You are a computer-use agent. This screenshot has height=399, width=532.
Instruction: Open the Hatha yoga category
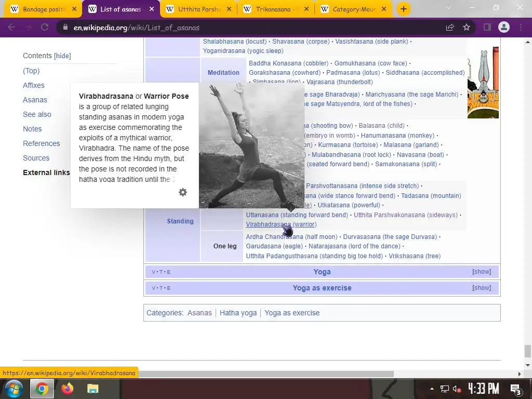238,313
